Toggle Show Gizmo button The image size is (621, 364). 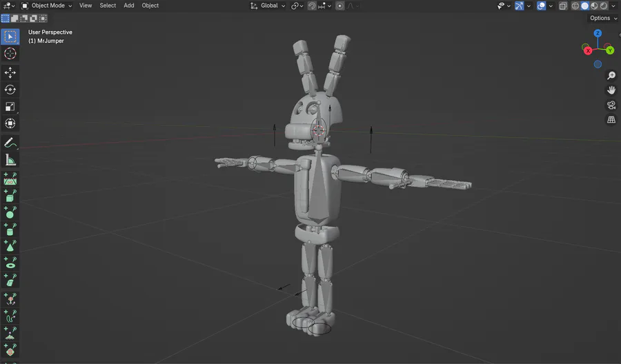519,6
